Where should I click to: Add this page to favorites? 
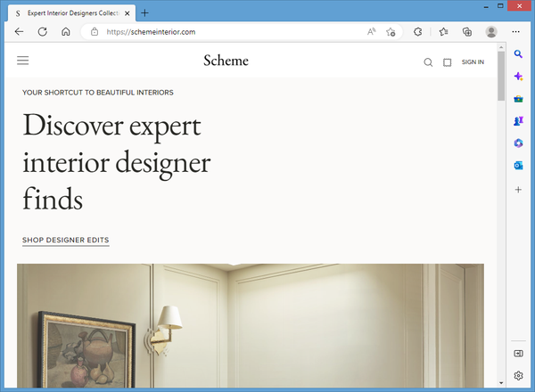coord(391,32)
